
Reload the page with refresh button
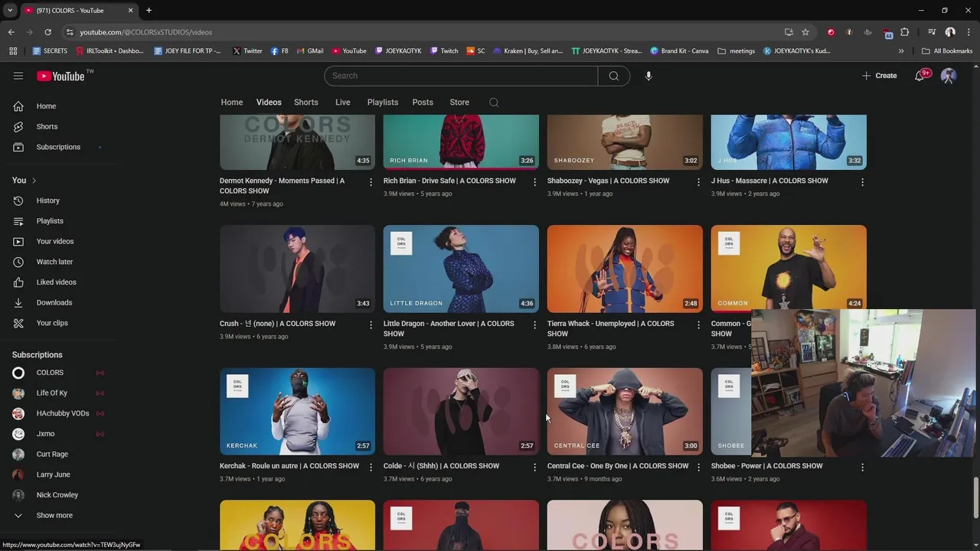click(x=47, y=32)
